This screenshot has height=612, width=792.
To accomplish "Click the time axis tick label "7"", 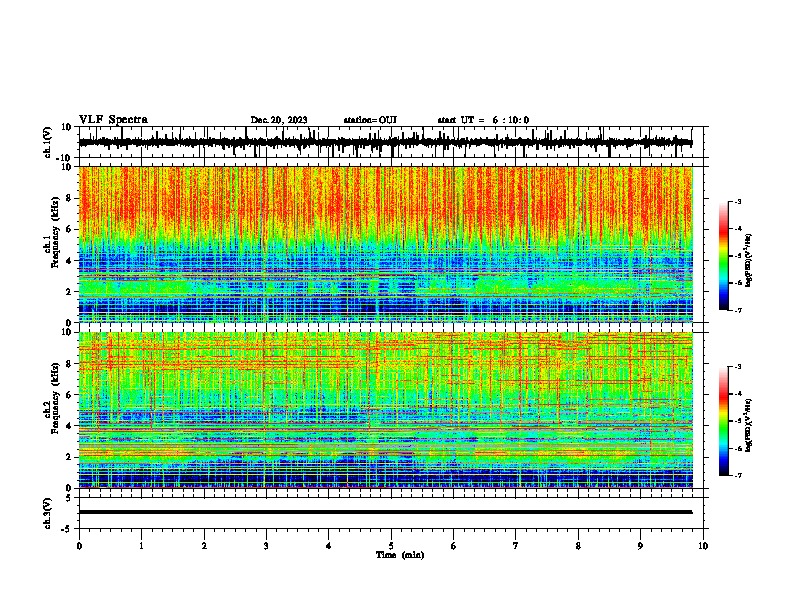I will coord(516,546).
